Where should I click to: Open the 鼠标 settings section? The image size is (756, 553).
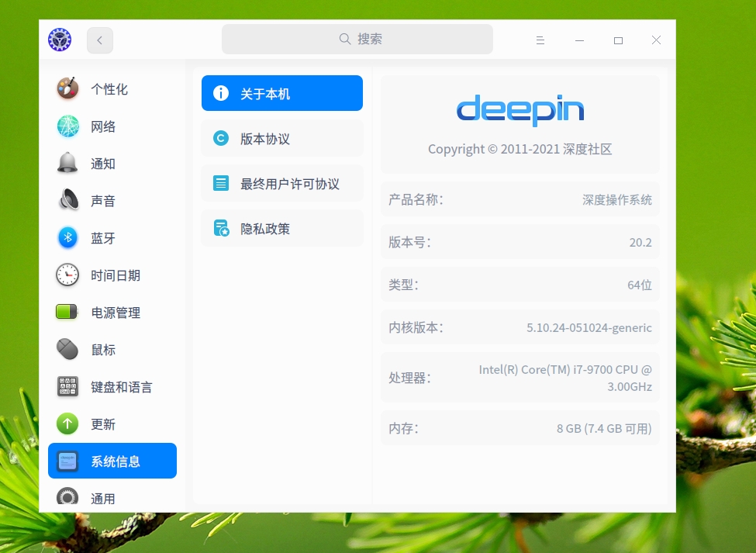coord(112,350)
